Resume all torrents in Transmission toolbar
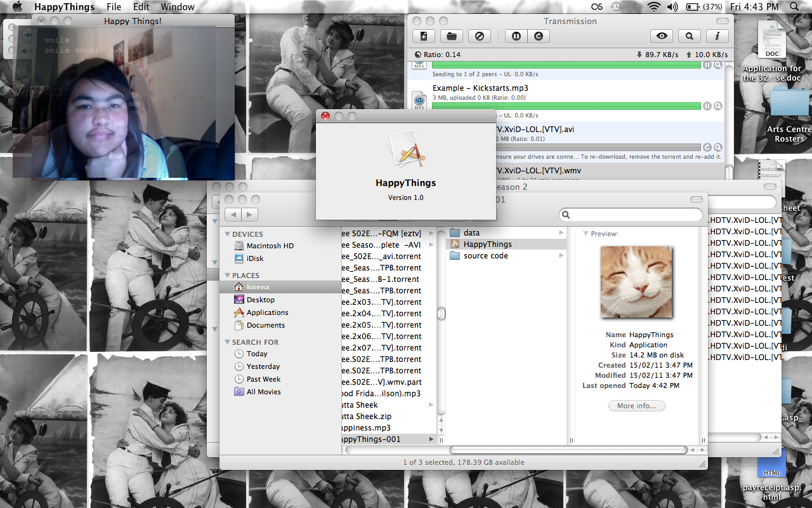Screen dimensions: 812x508 [x=538, y=36]
